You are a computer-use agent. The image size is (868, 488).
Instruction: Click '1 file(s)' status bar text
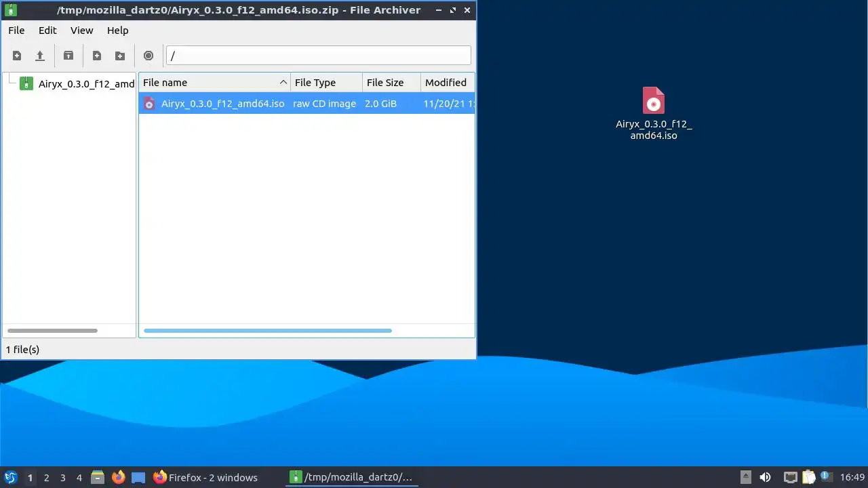pyautogui.click(x=22, y=350)
